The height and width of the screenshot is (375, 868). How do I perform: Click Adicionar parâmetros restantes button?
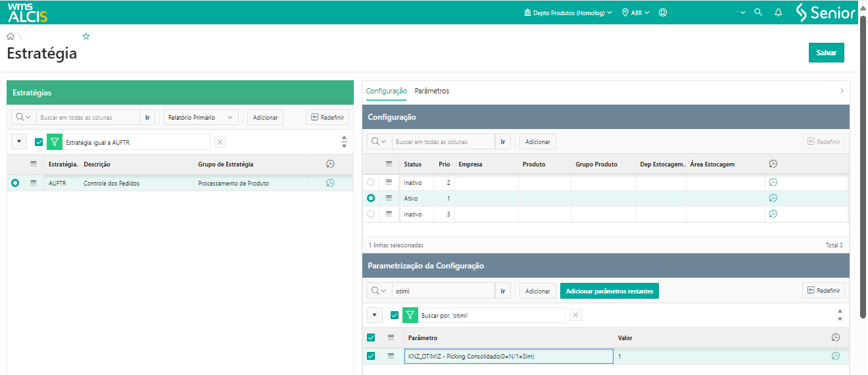pyautogui.click(x=610, y=291)
